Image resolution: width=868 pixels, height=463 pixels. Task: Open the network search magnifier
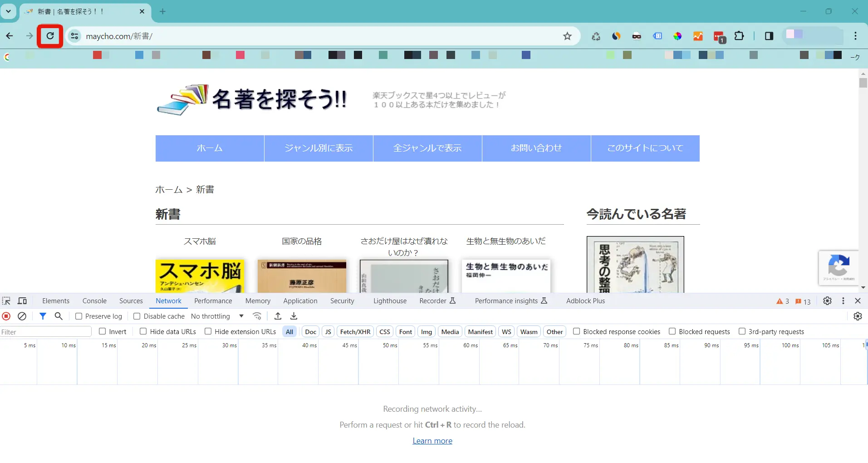(x=59, y=316)
